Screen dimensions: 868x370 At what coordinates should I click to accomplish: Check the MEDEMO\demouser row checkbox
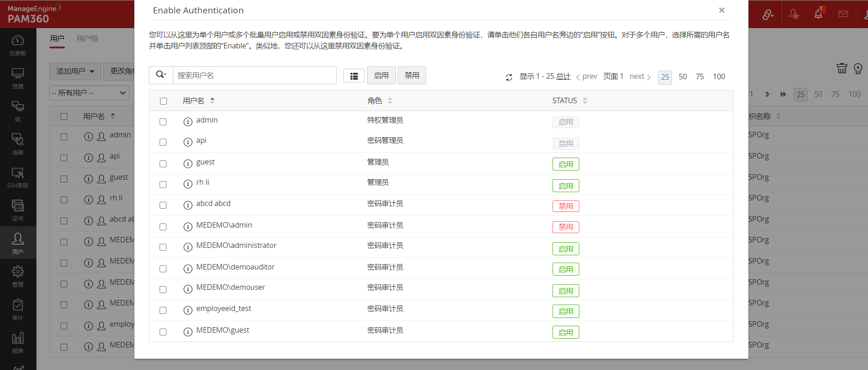163,289
